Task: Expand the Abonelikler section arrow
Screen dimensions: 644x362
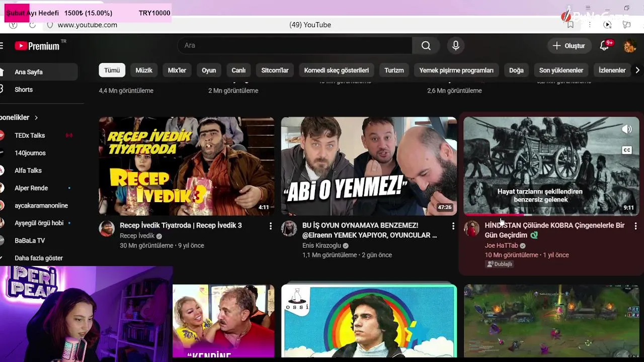Action: [36, 118]
